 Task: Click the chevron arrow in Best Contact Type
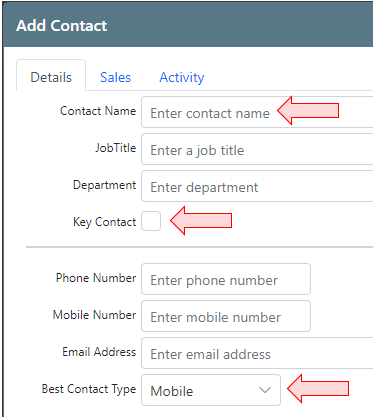[x=265, y=390]
